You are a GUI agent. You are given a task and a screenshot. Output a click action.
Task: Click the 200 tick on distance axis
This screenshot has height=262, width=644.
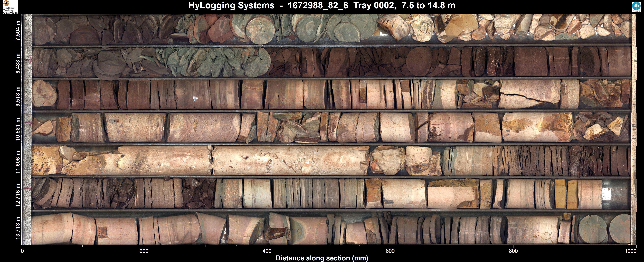coord(144,251)
